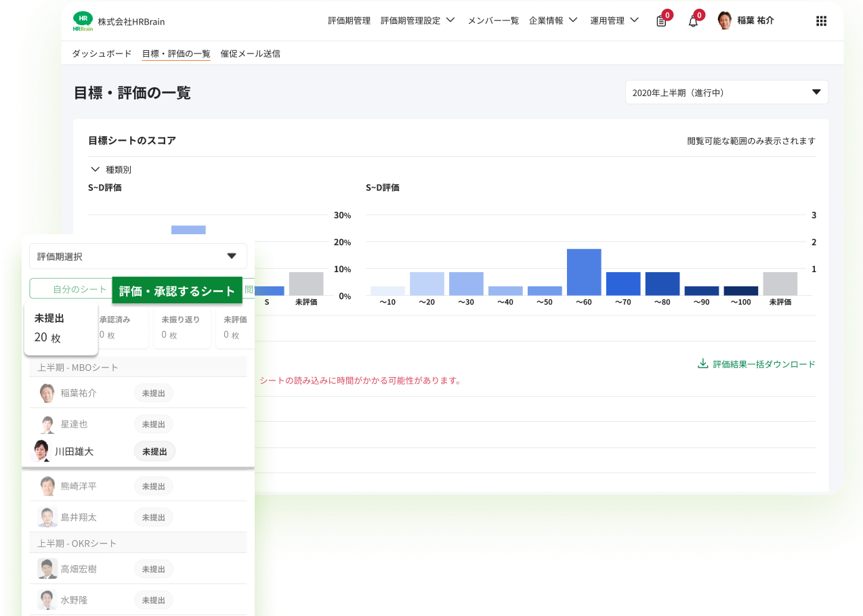This screenshot has height=616, width=863.
Task: Click 評価結果一括ダウンロード link
Action: click(762, 364)
